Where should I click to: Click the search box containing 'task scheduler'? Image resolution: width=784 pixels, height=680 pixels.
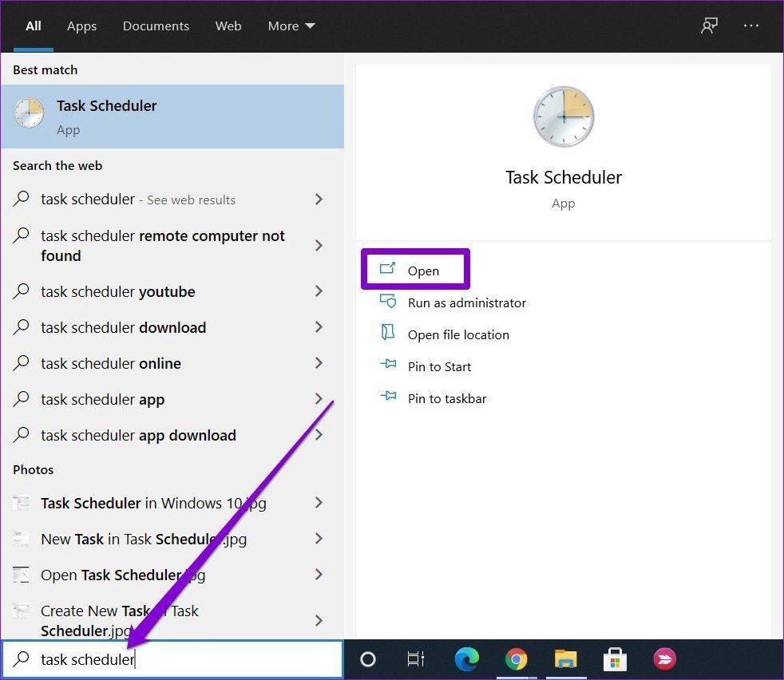click(x=172, y=659)
